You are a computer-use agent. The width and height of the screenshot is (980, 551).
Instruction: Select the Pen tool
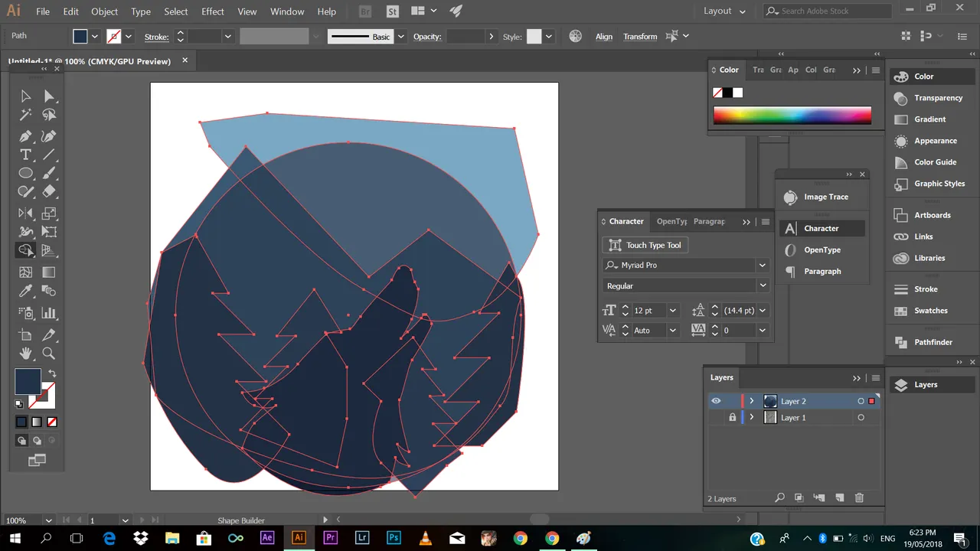pos(25,136)
